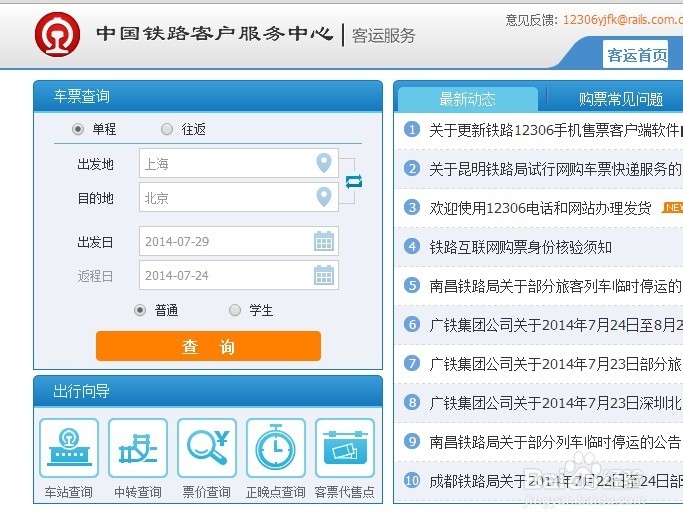Screen dimensions: 683x525
Task: Open news 9 南昌铁路局关于部分列车临时停运的公告
Action: 555,442
